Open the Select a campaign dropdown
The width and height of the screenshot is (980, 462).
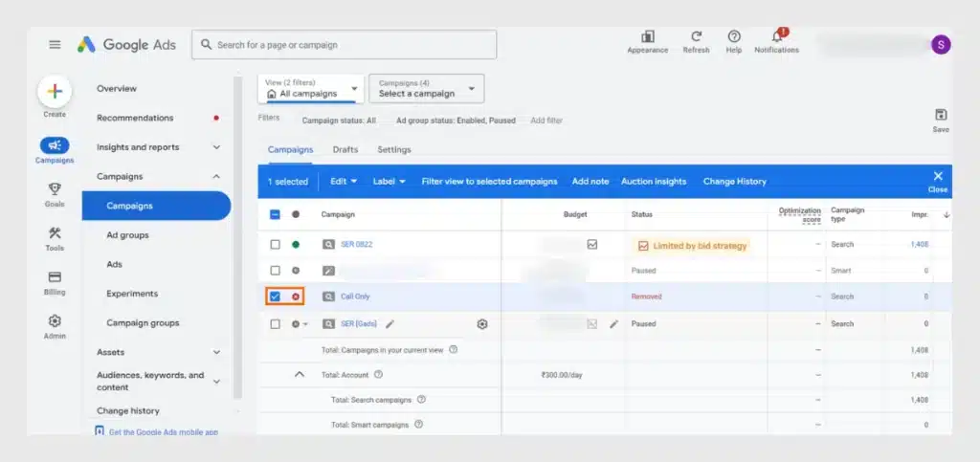[426, 89]
